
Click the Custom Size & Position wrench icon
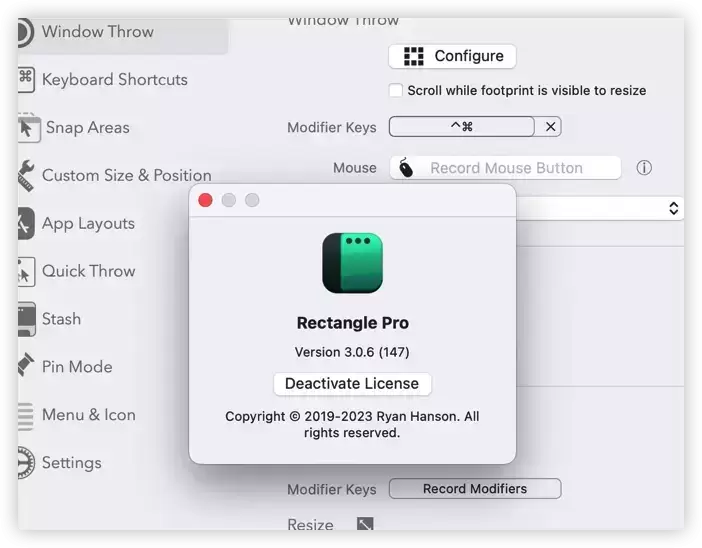point(26,176)
